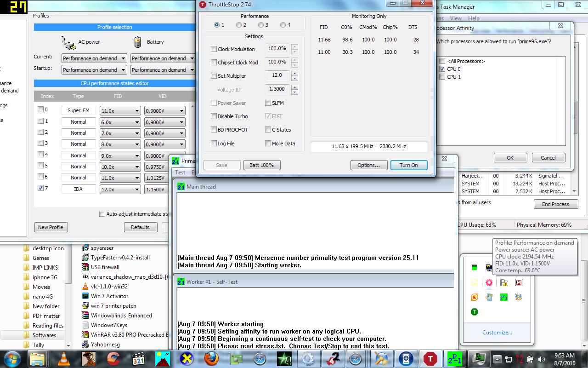The height and width of the screenshot is (368, 588).
Task: Click the orange circular icon in tray popup
Action: pos(475,297)
